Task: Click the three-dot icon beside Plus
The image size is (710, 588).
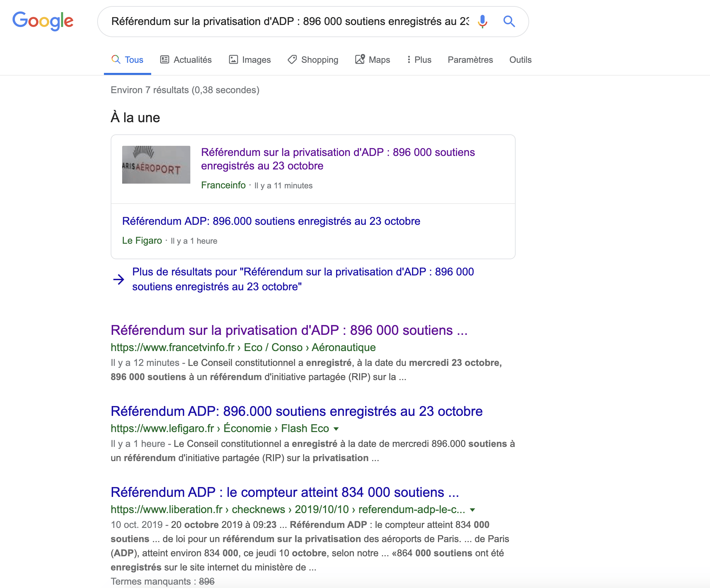Action: pos(409,59)
